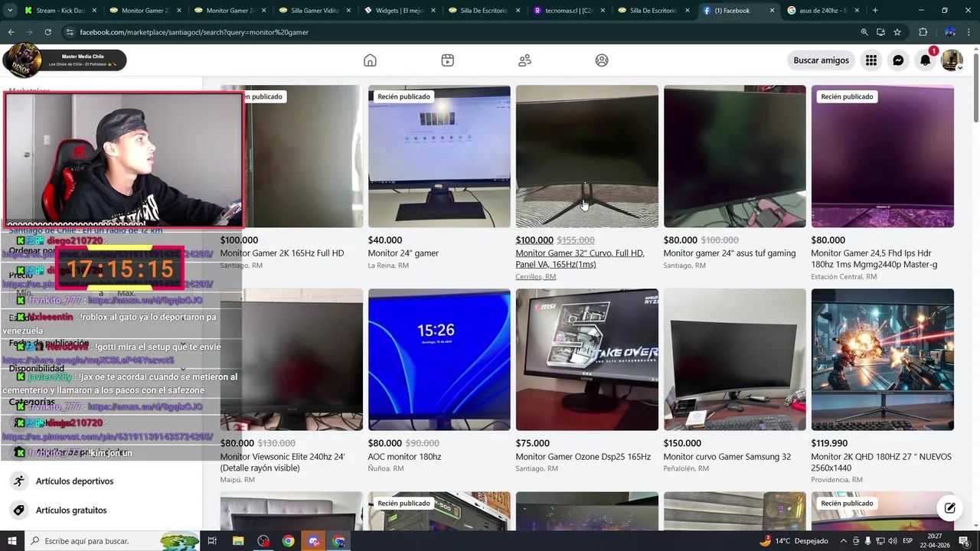This screenshot has height=551, width=980.
Task: Switch to the Widgets tab
Action: click(399, 11)
